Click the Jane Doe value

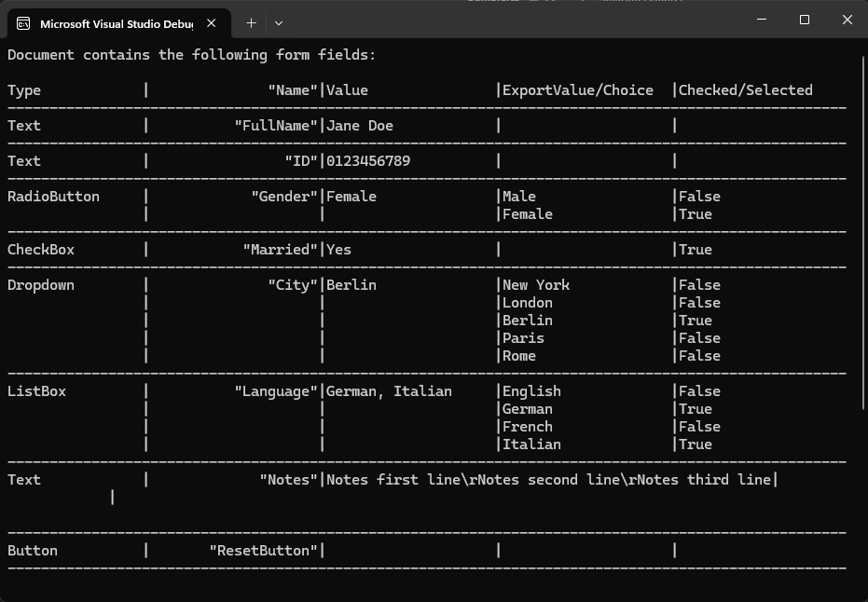pos(360,126)
